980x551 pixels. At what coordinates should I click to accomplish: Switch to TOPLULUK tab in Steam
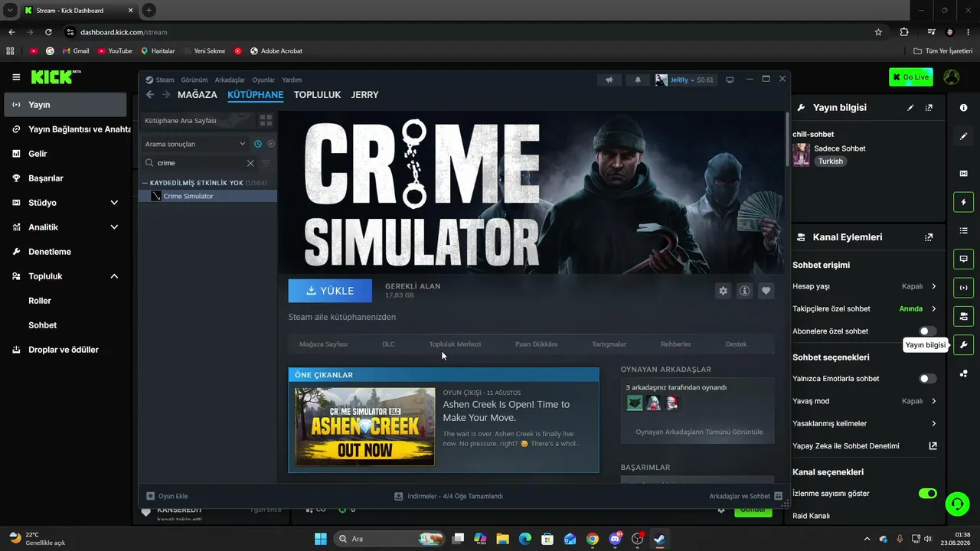pos(317,95)
